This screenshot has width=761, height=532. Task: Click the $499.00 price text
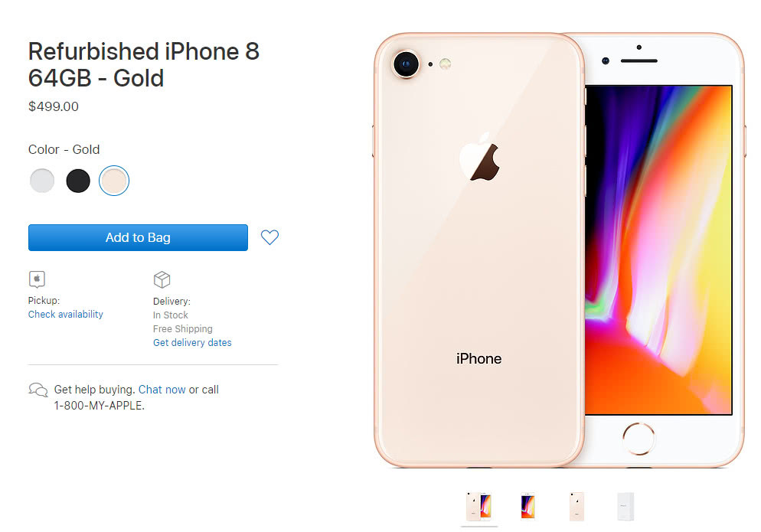[x=54, y=106]
